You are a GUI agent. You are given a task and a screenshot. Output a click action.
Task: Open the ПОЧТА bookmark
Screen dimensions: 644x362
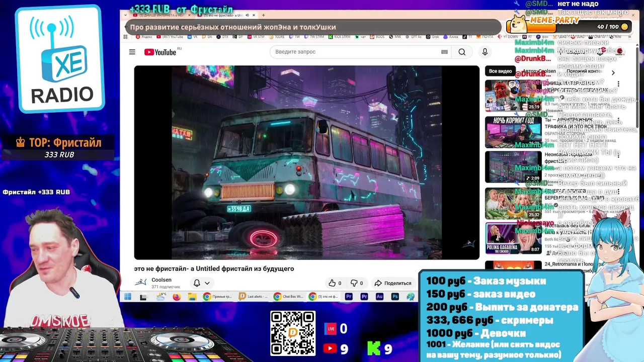(x=485, y=37)
